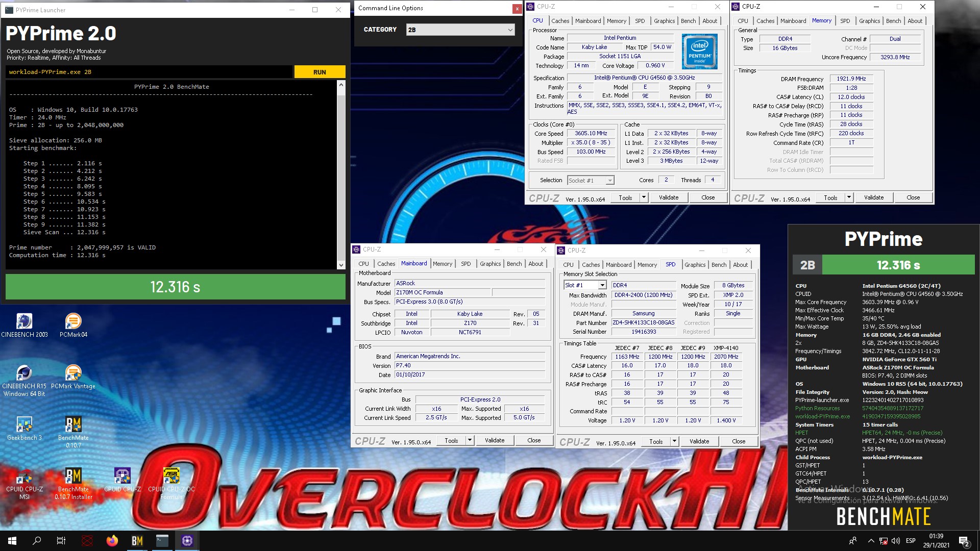Click Tools button in SPD window
The image size is (980, 551).
click(656, 441)
